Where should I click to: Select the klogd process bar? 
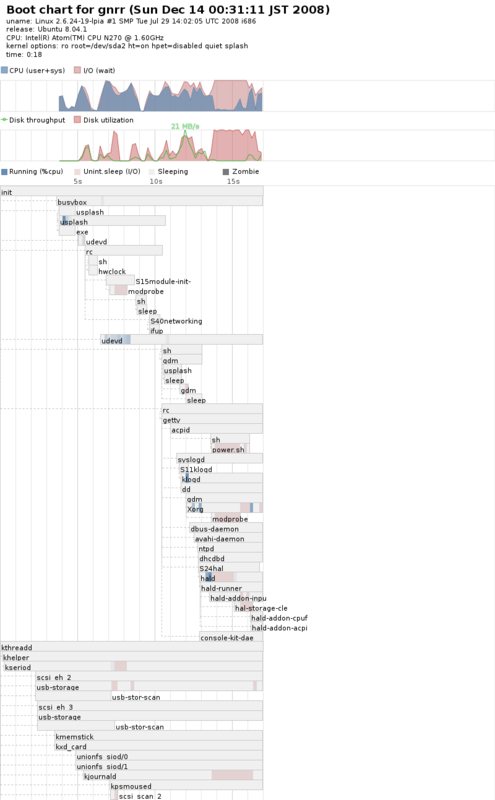point(222,479)
